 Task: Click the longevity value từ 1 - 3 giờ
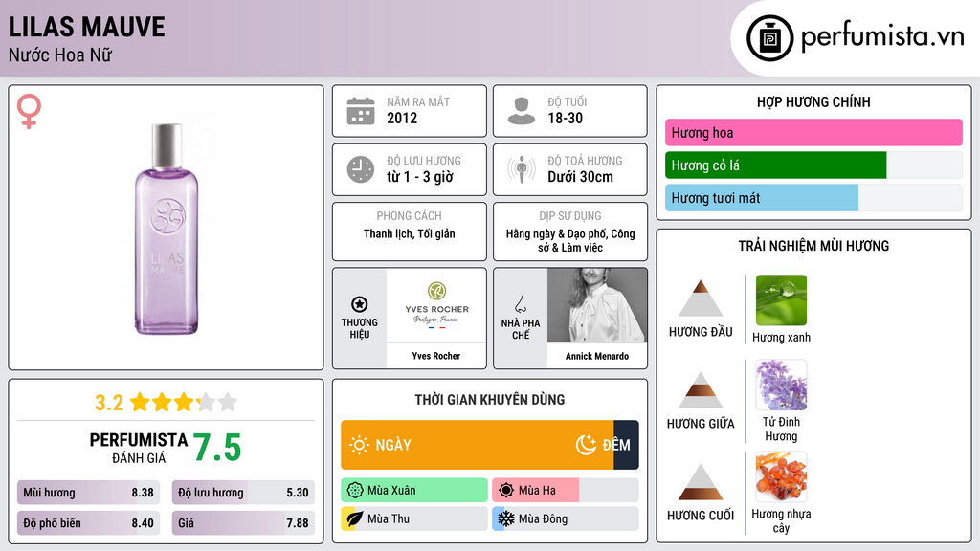click(419, 177)
